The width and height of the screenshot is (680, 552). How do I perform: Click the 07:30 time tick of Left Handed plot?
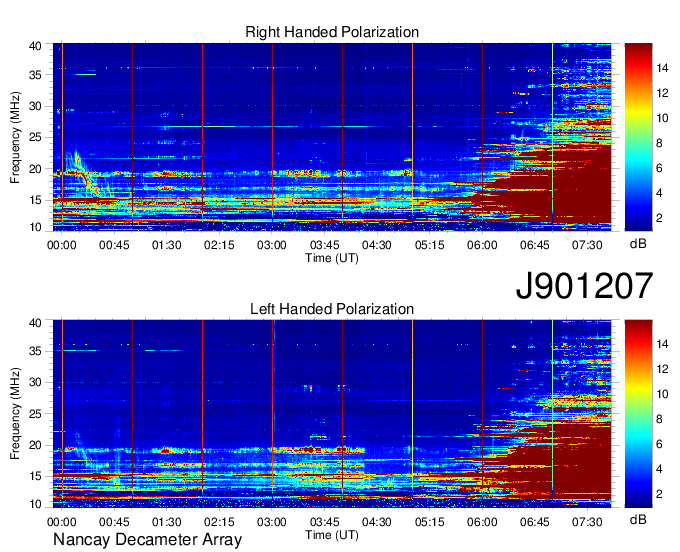coord(587,522)
